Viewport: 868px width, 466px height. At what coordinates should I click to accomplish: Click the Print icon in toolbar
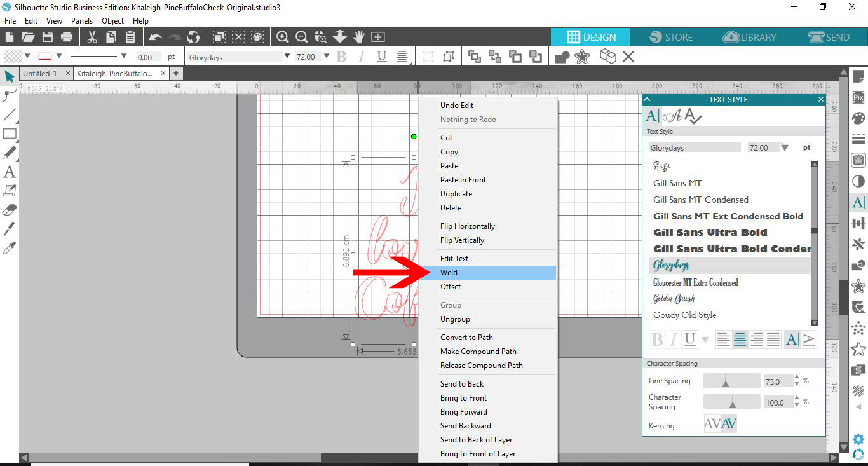66,37
